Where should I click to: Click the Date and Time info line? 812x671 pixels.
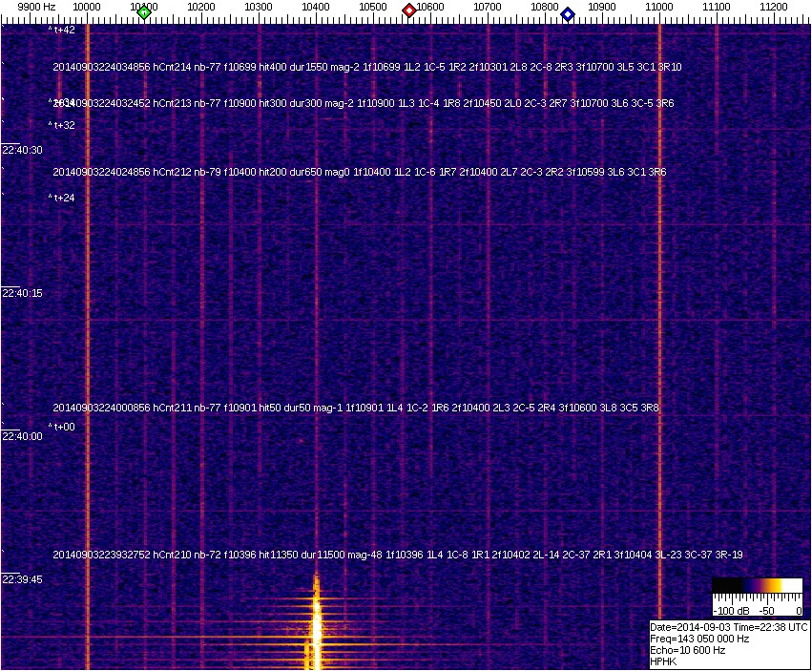pos(729,627)
